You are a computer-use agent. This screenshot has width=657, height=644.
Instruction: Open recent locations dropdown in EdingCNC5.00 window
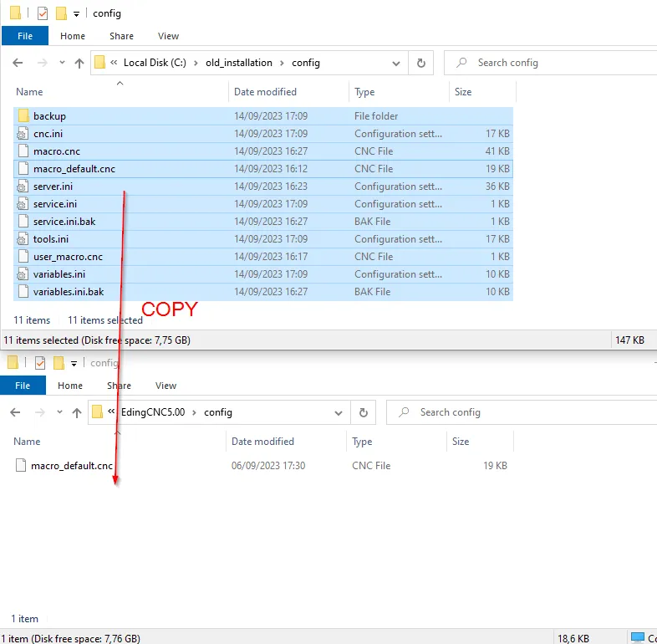click(59, 412)
